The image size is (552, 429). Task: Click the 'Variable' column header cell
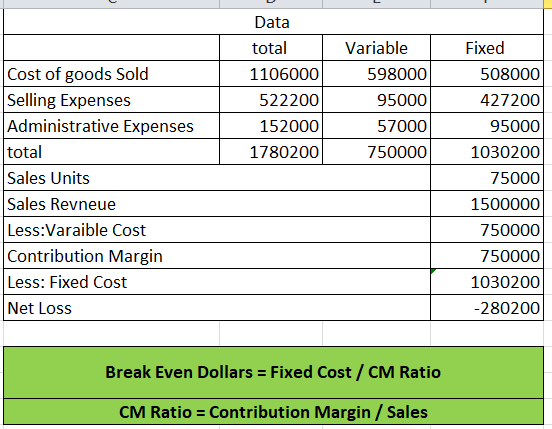point(376,48)
